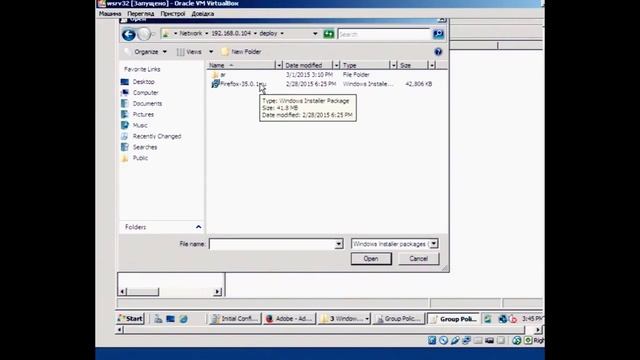Open the Name column filter dropdown
The height and width of the screenshot is (360, 640).
[279, 65]
